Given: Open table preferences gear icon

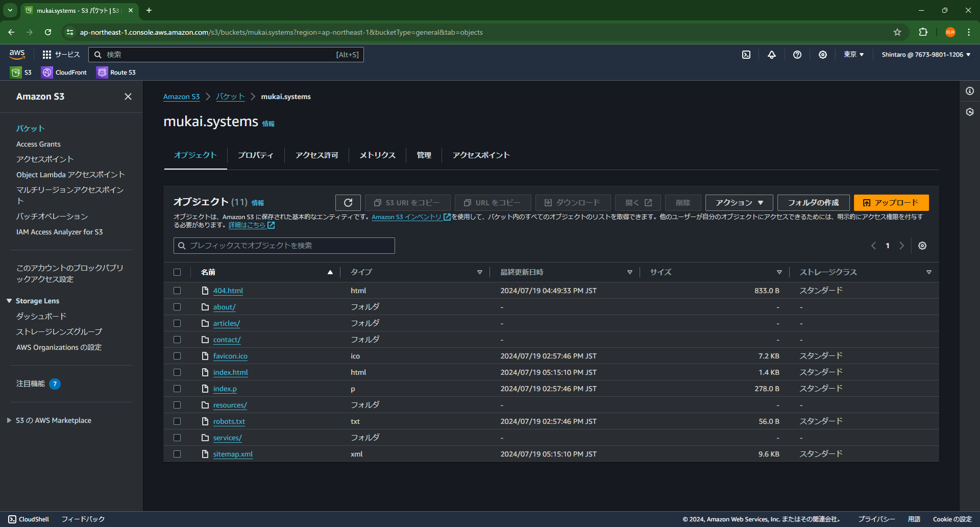Looking at the screenshot, I should pos(922,246).
